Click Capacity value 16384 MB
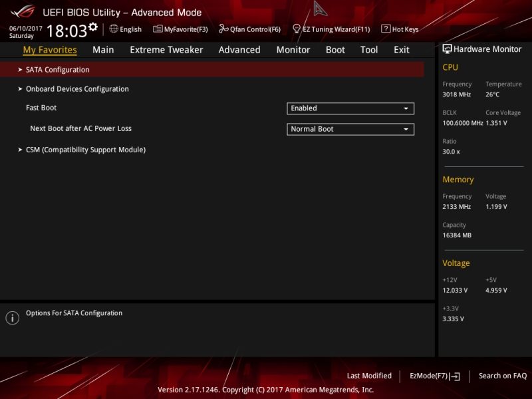Image resolution: width=532 pixels, height=399 pixels. tap(457, 235)
